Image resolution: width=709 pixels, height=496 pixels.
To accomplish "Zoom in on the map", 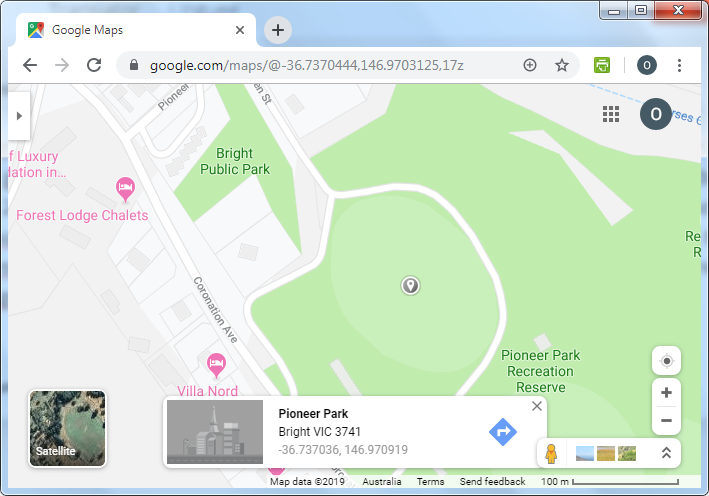I will click(666, 392).
